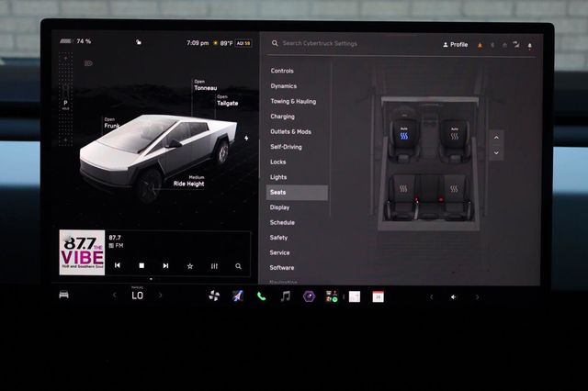Skip to next radio station
This screenshot has height=391, width=588.
coord(165,265)
